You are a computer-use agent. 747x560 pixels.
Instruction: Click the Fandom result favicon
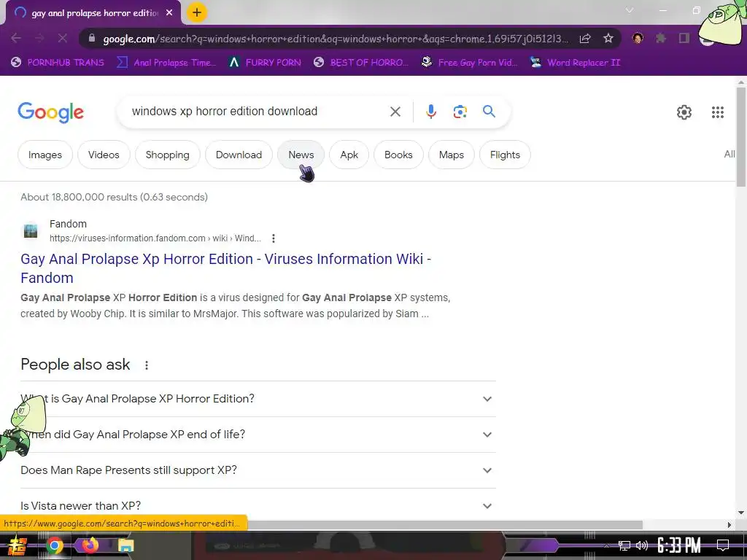[31, 231]
